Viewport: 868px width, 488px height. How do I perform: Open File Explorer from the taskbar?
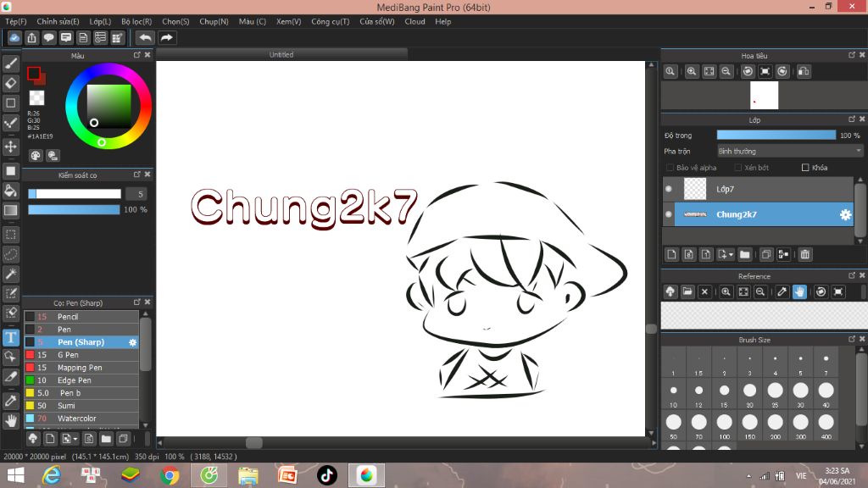coord(248,475)
